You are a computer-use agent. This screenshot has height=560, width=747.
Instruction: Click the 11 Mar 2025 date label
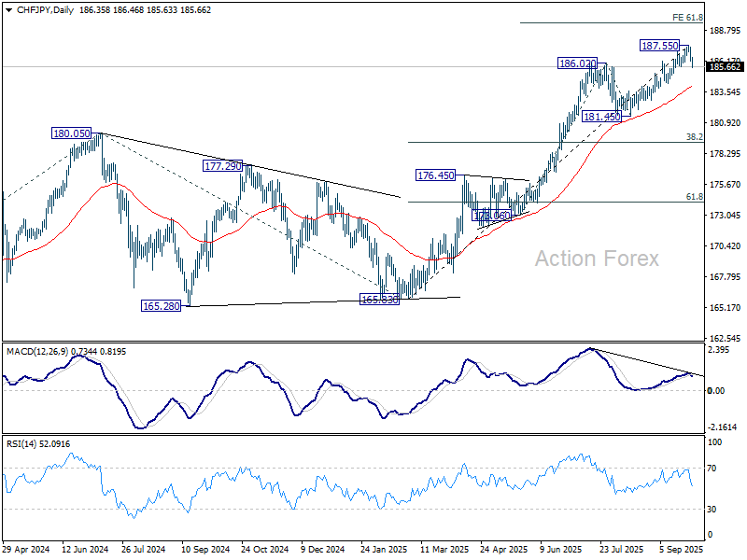click(444, 549)
